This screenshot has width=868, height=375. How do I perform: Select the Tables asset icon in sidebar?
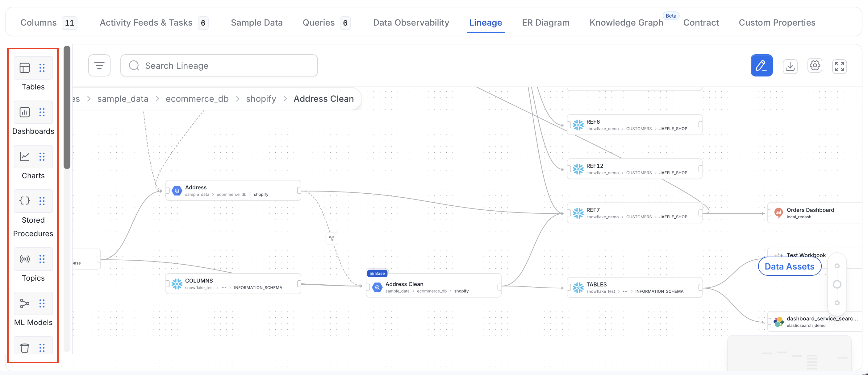pos(25,68)
